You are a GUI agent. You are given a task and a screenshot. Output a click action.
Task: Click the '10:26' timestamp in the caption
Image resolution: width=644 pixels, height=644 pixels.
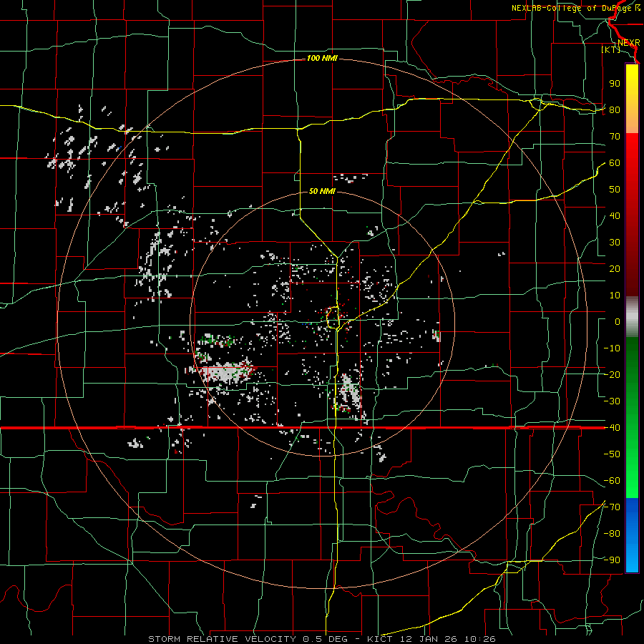(x=480, y=639)
